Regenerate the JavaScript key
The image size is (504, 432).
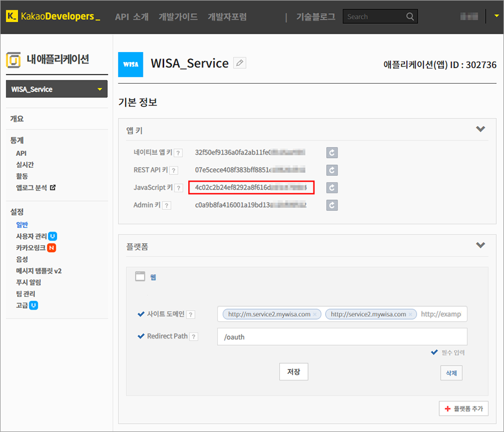(x=332, y=188)
